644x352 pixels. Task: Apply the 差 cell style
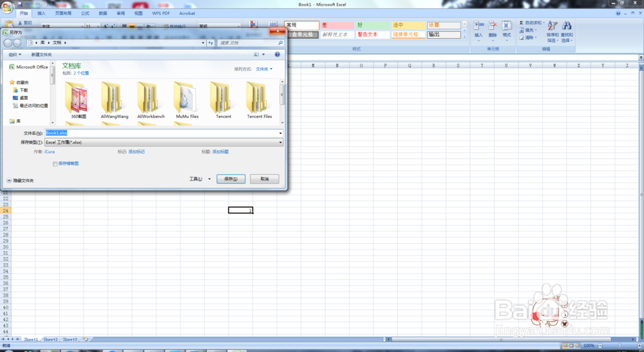[x=337, y=25]
